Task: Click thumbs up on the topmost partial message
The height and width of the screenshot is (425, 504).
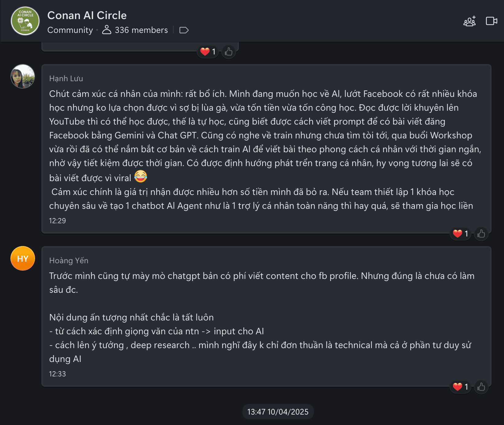Action: pos(229,52)
